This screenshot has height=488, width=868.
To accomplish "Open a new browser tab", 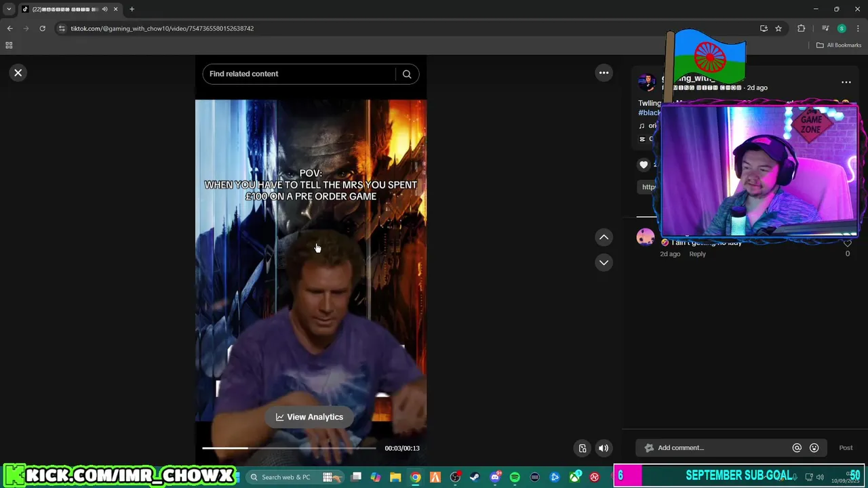I will coord(132,9).
